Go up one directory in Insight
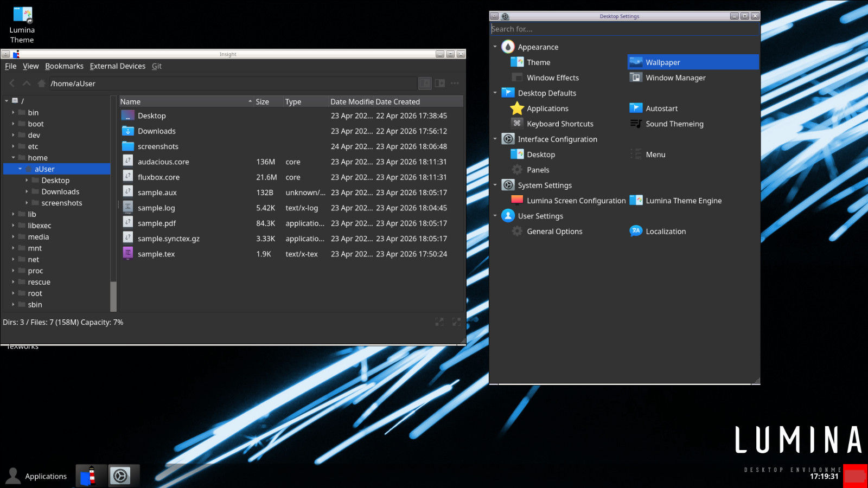868x488 pixels. coord(27,84)
